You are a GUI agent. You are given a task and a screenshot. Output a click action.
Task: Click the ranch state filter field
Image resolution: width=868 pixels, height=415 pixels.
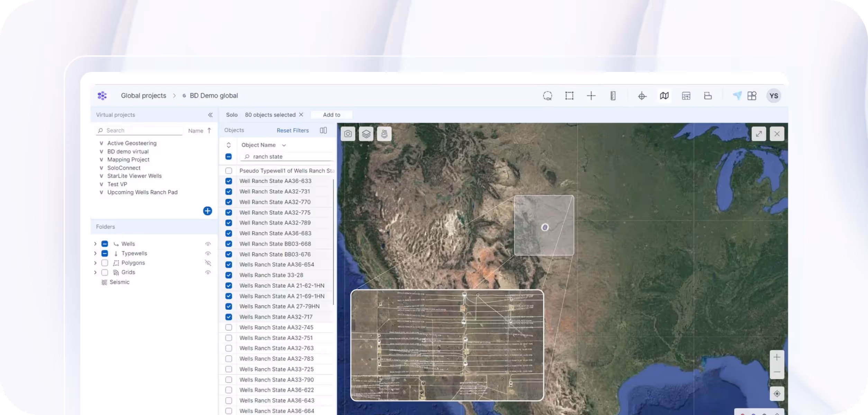click(x=287, y=157)
